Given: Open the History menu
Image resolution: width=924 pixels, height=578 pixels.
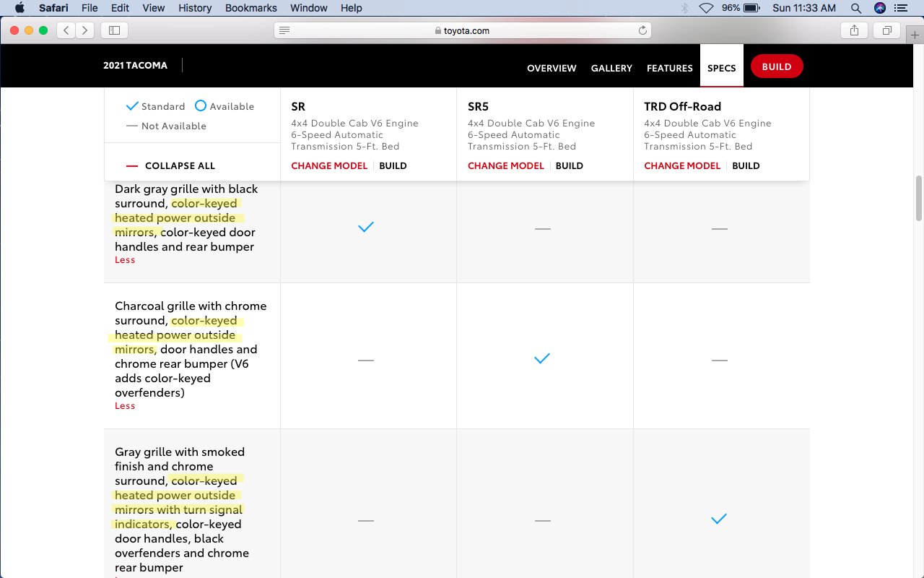Looking at the screenshot, I should coord(195,8).
